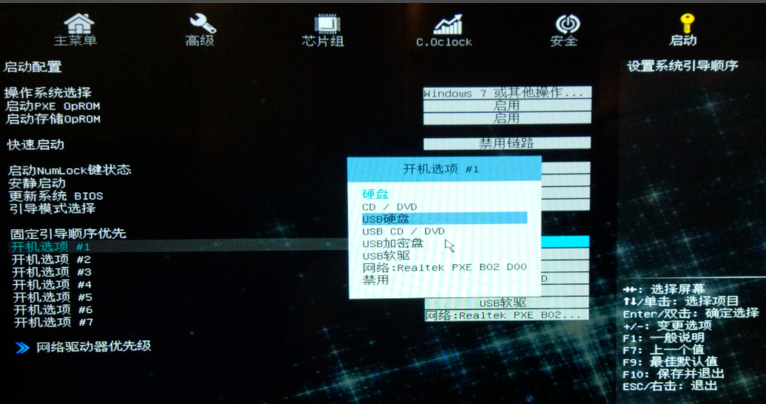Viewport: 766px width, 404px height.
Task: Open the 操作系统选择 value dropdown
Action: (506, 93)
